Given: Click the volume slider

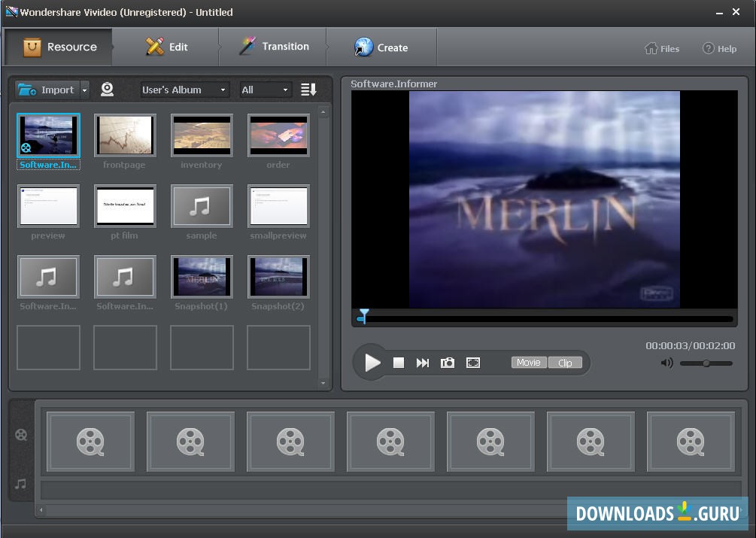Looking at the screenshot, I should click(706, 363).
